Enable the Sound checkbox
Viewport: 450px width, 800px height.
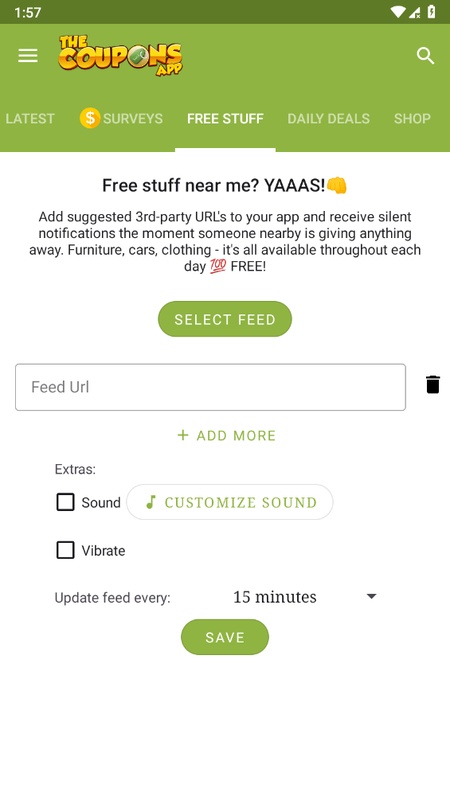(x=65, y=502)
